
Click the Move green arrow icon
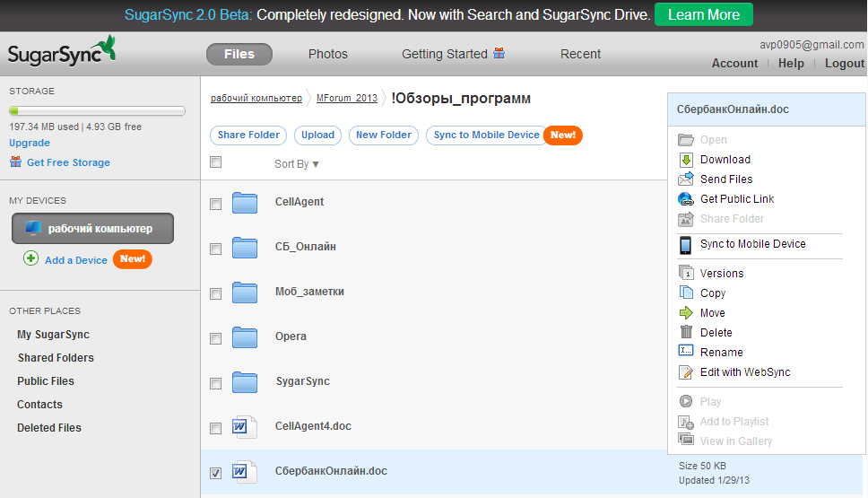click(686, 313)
